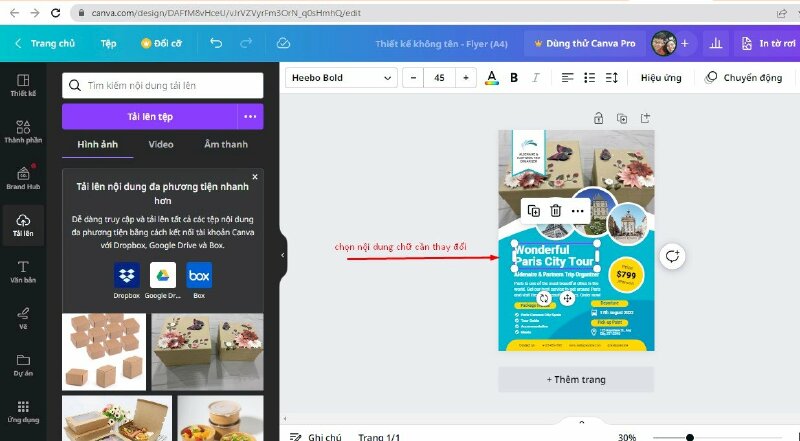Delete the selected text with trash icon
This screenshot has height=441, width=800.
[x=556, y=211]
